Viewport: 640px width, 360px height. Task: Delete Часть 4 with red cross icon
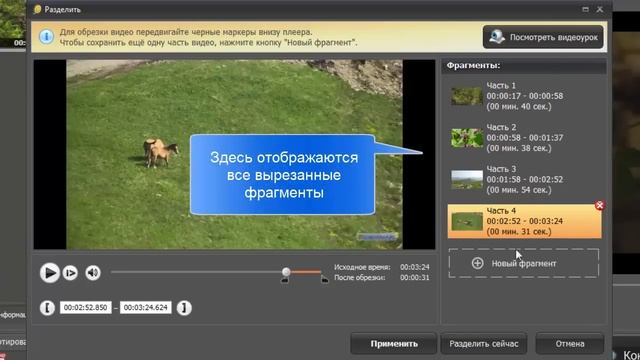coord(599,205)
